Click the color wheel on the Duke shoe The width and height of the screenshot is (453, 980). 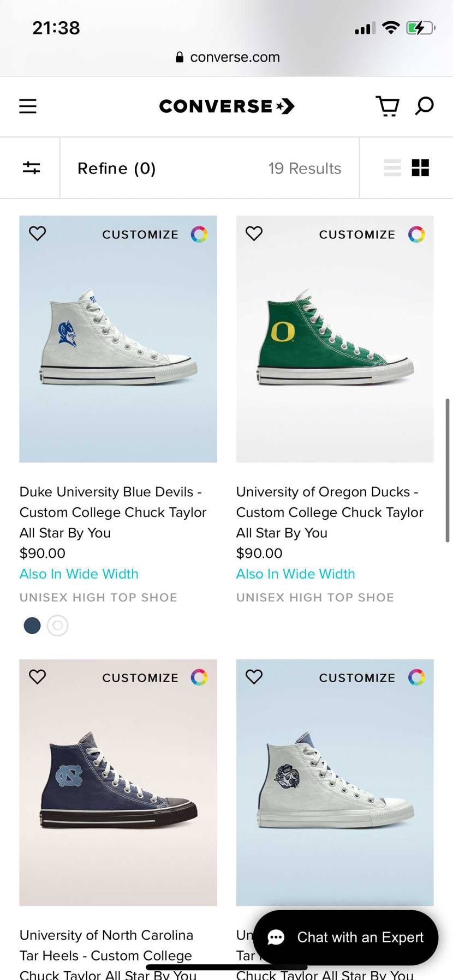(199, 235)
